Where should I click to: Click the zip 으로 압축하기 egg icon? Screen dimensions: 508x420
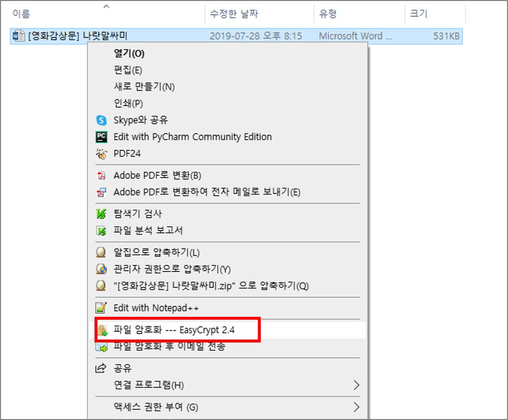click(x=101, y=286)
